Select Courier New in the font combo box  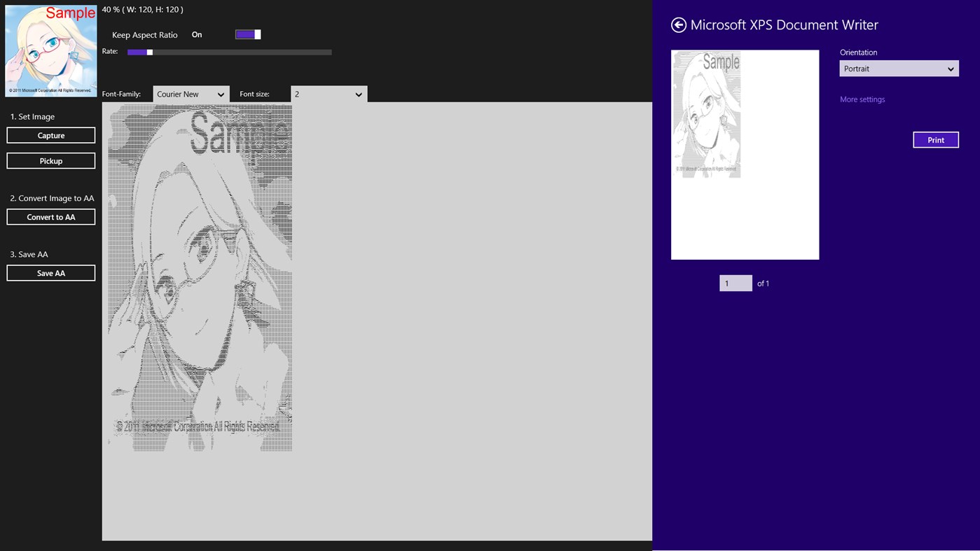(x=190, y=93)
